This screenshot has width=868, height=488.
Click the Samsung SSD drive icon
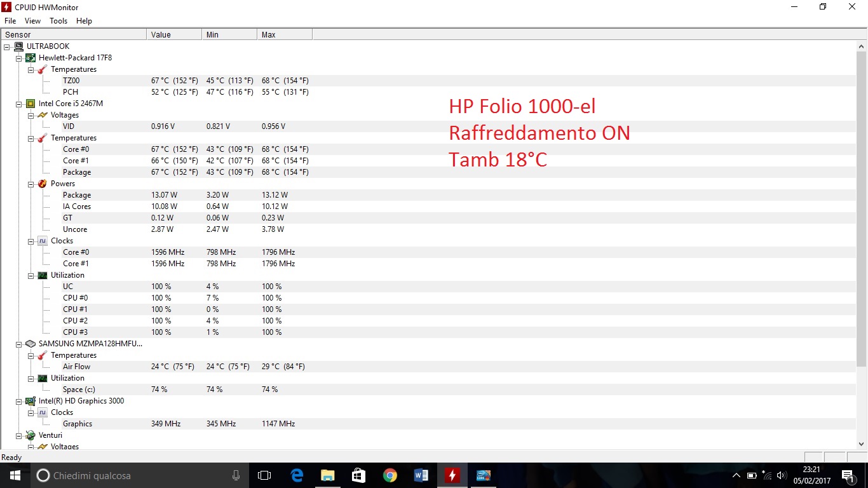click(x=31, y=344)
